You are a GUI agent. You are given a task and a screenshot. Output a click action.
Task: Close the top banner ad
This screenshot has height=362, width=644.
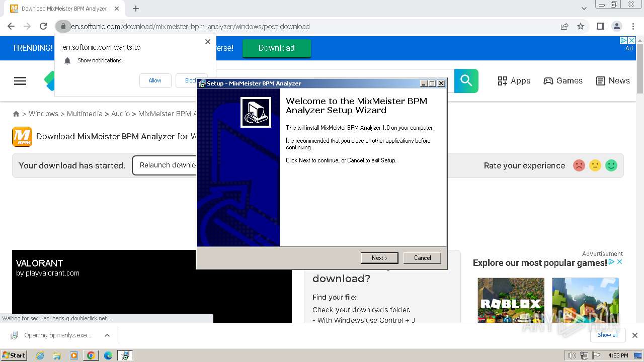coord(632,40)
